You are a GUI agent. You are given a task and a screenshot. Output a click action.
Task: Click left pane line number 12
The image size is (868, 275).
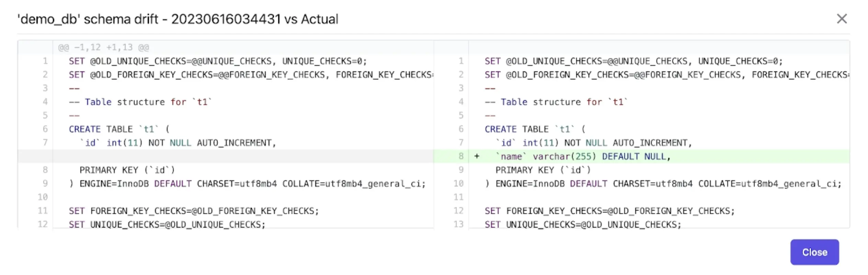pyautogui.click(x=43, y=224)
